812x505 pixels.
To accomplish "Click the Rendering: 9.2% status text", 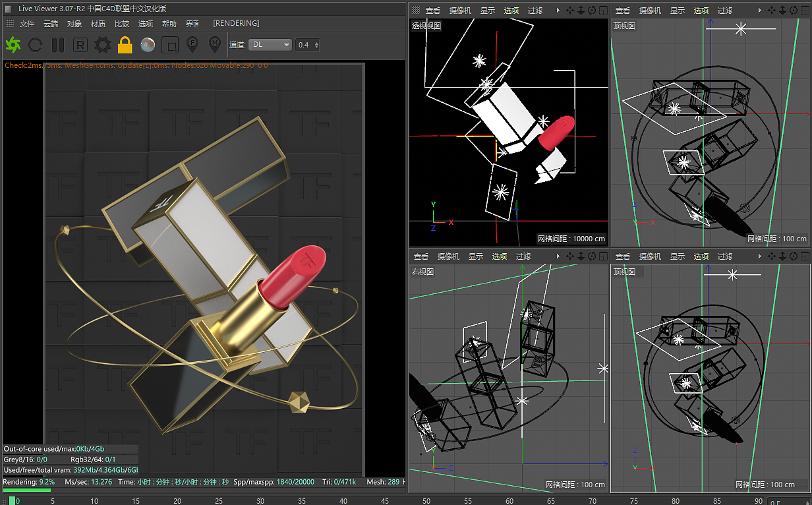I will (29, 482).
